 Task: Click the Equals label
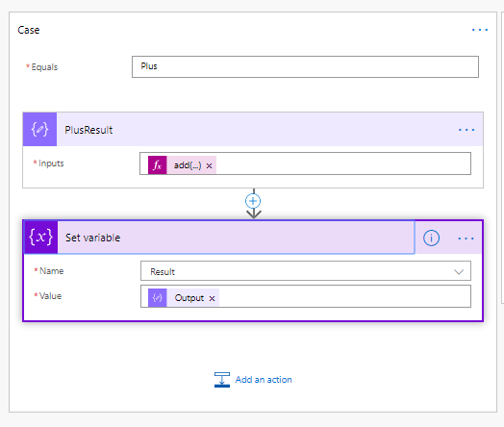44,67
